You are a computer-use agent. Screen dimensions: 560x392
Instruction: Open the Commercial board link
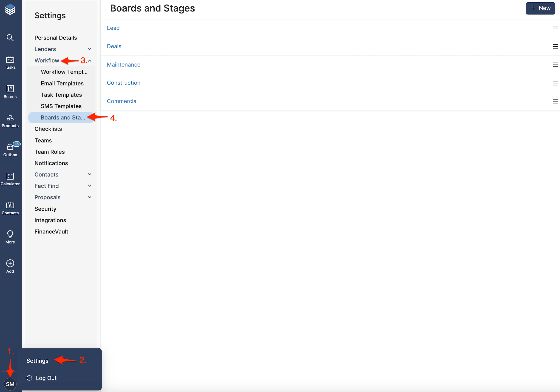(122, 101)
